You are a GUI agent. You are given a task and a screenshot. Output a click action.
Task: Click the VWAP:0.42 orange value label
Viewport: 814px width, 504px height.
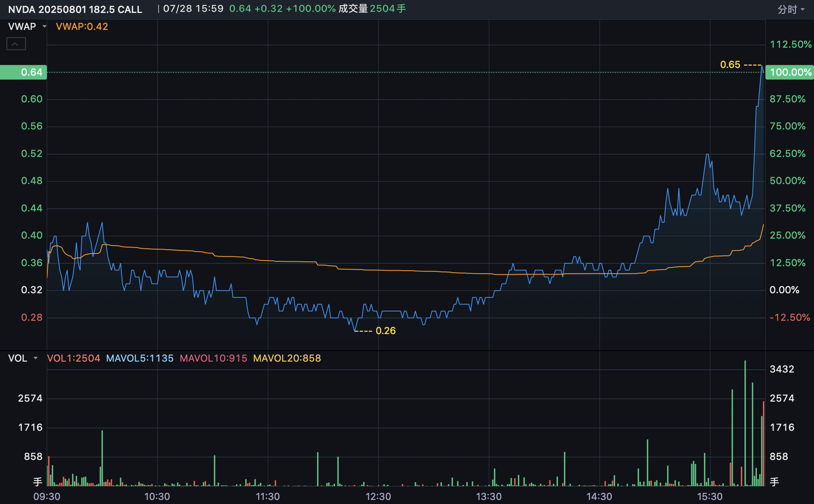coord(82,27)
